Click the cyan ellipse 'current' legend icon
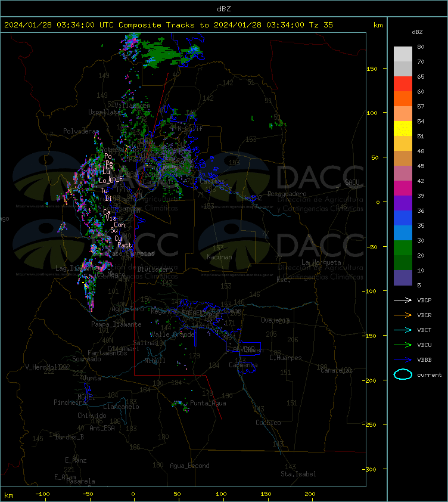 [x=403, y=374]
